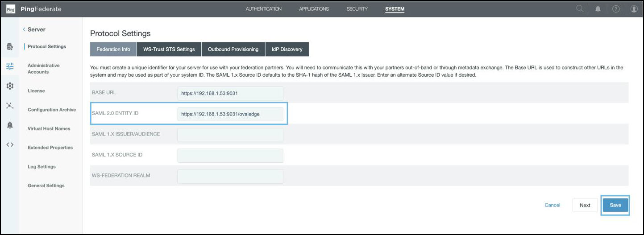Click the Cancel link
The image size is (644, 235).
tap(552, 205)
